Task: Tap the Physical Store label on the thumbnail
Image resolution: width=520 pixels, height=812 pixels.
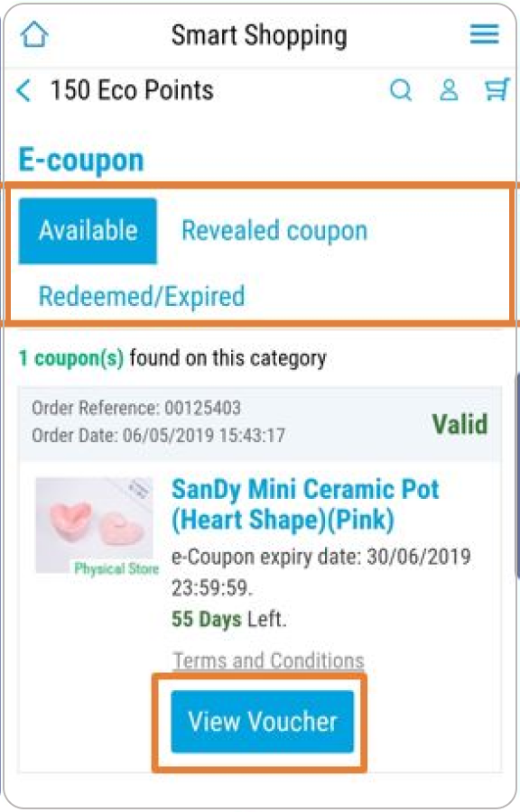Action: [x=116, y=570]
